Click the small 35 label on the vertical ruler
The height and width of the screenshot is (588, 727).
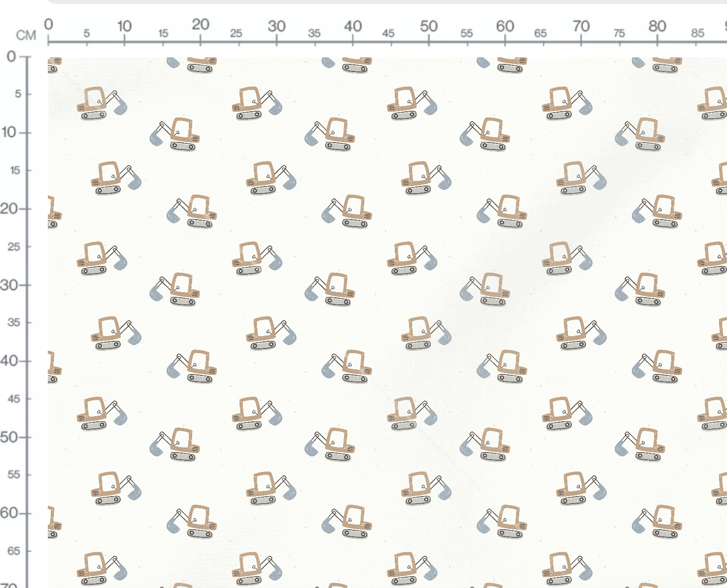coord(14,322)
